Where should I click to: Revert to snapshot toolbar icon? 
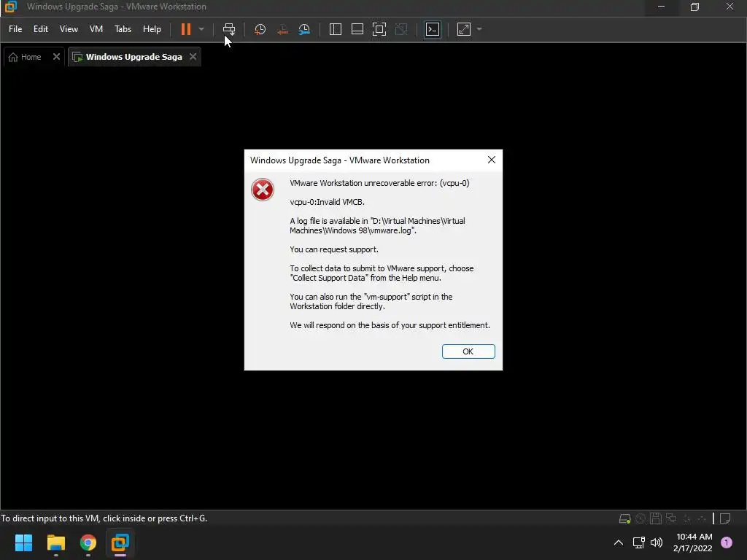[282, 29]
